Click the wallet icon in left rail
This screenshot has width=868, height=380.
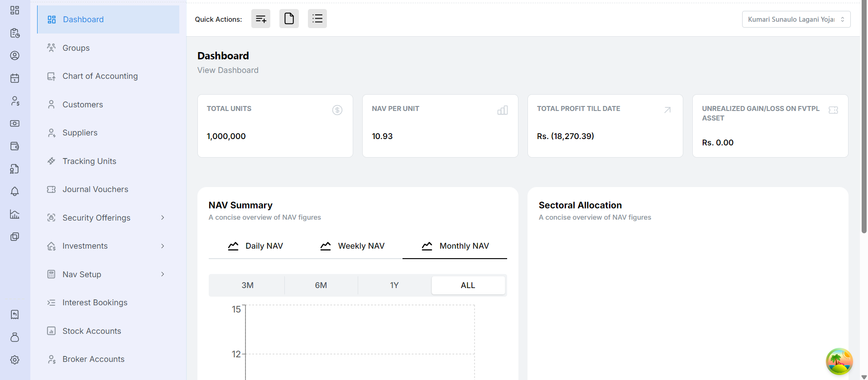click(15, 146)
